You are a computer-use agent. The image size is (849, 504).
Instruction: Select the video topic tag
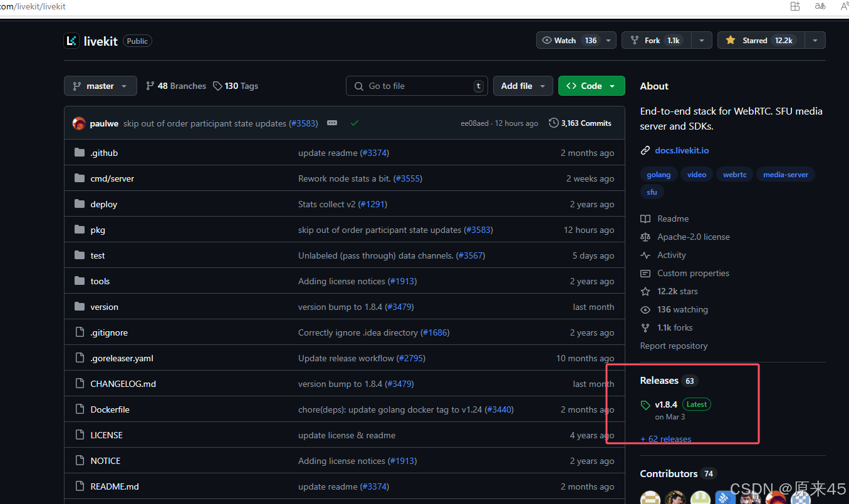(x=697, y=175)
